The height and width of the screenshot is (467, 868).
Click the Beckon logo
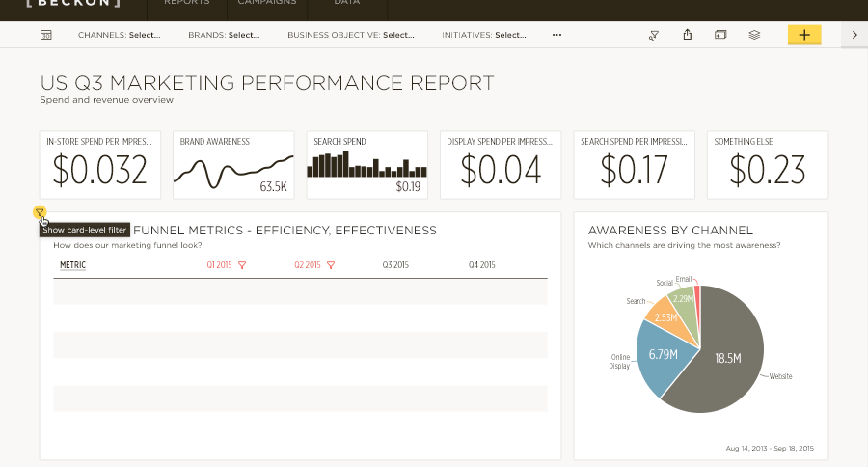pos(73,3)
